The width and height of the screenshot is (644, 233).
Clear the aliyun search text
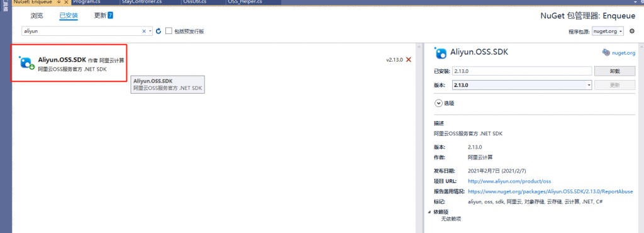(x=144, y=31)
